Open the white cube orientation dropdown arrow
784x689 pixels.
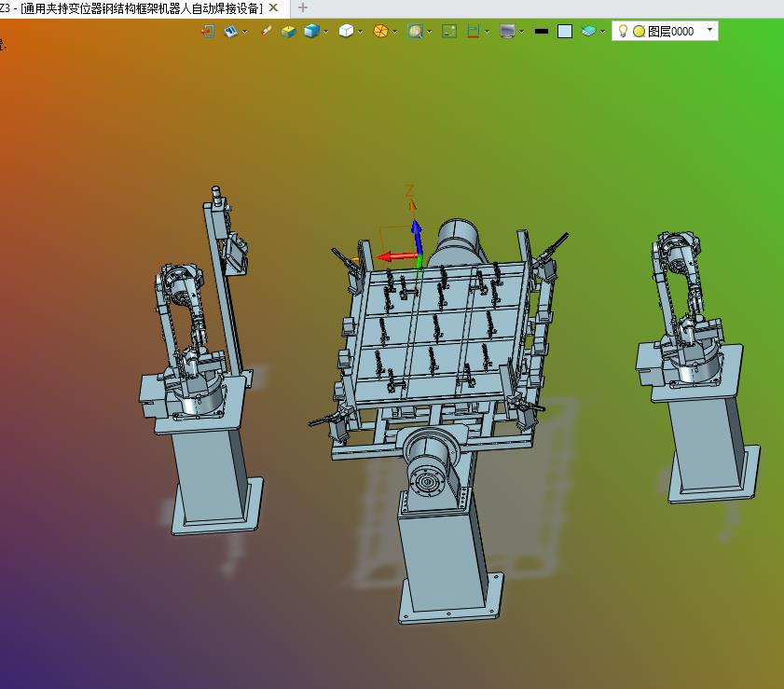coord(360,32)
